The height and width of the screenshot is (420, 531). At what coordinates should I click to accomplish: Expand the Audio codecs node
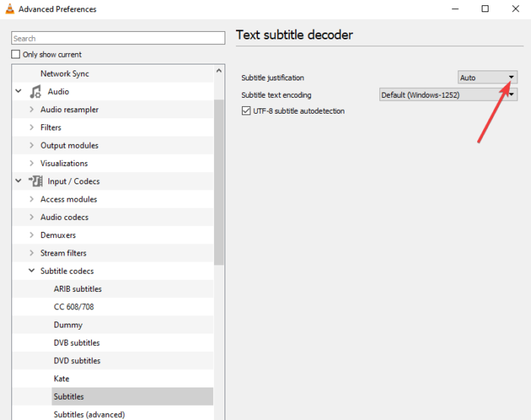32,217
